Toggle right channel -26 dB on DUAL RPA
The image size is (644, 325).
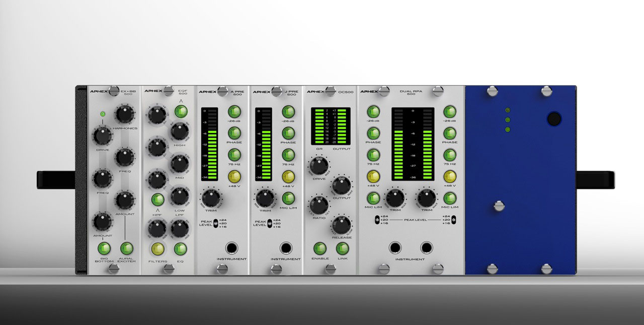(x=449, y=111)
